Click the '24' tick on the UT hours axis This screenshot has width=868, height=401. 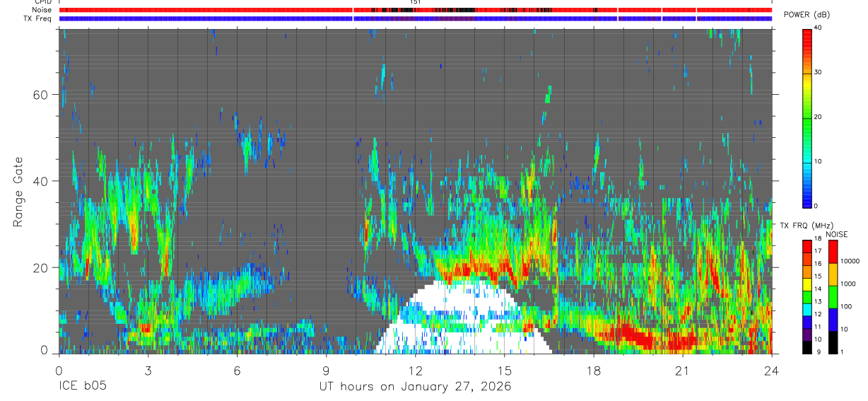coord(772,370)
